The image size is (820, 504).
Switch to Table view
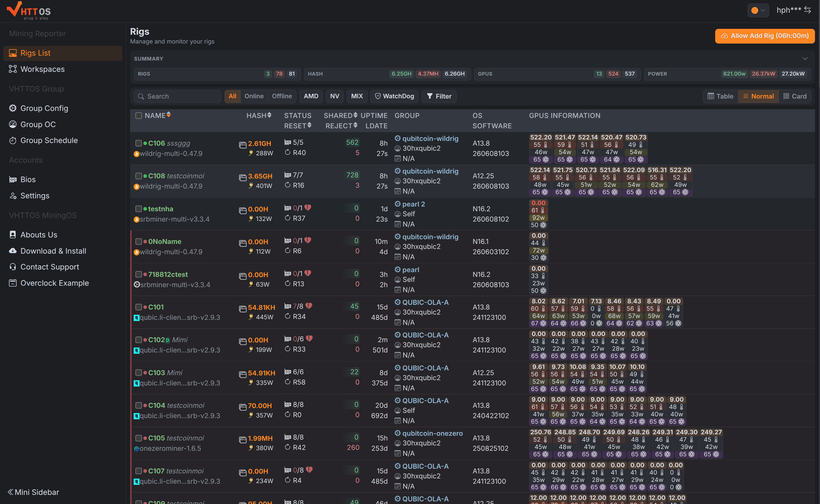[x=720, y=96]
